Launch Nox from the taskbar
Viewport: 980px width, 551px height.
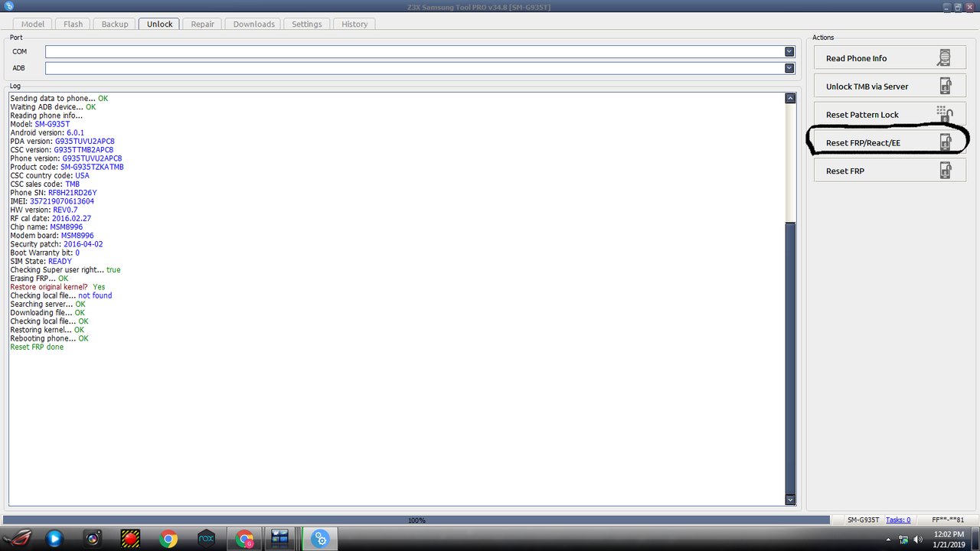(206, 539)
